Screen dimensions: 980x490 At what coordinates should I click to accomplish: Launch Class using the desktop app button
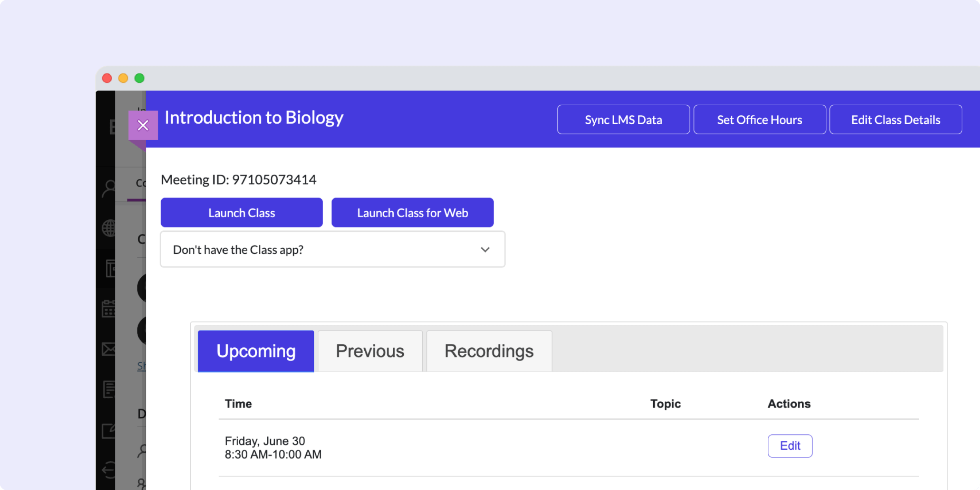pos(241,213)
